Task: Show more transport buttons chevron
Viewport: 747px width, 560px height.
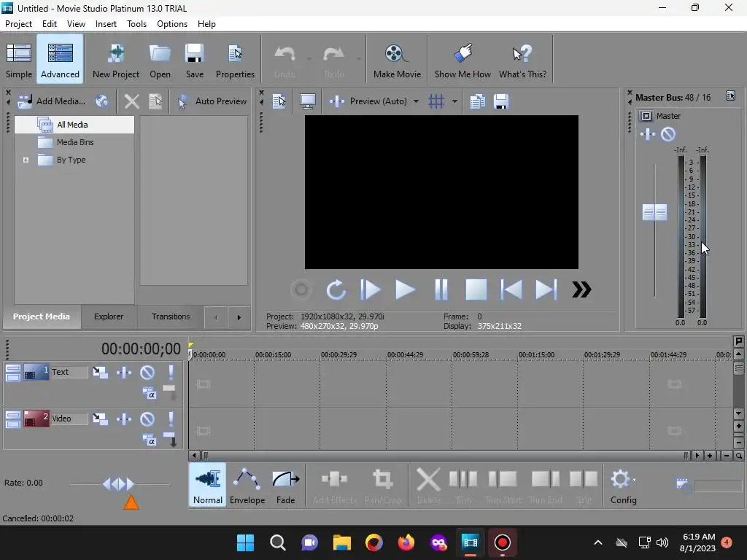Action: click(581, 289)
